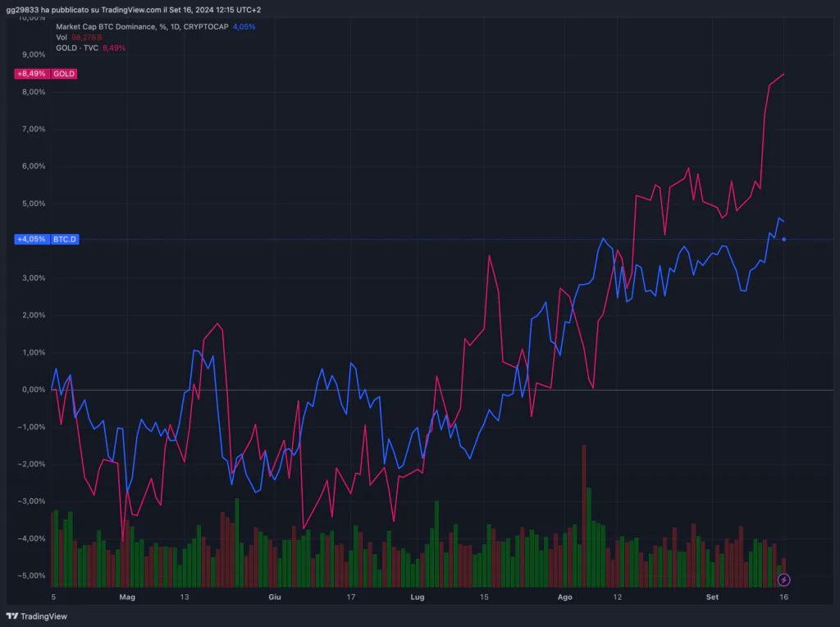The height and width of the screenshot is (627, 840).
Task: Click the GOLD · TVC legend entry
Action: click(83, 48)
